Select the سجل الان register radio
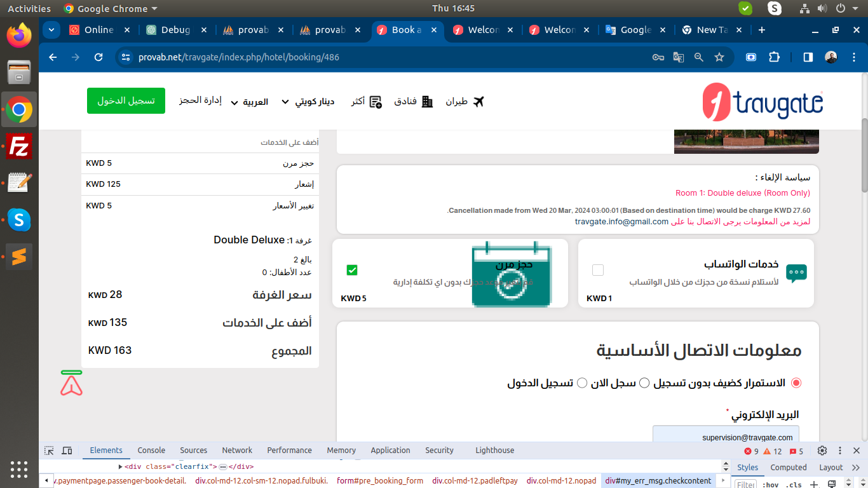 coord(644,383)
